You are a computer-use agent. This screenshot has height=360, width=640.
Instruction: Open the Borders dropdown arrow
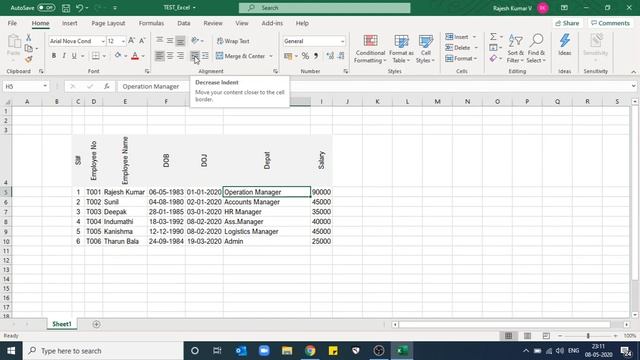[104, 56]
